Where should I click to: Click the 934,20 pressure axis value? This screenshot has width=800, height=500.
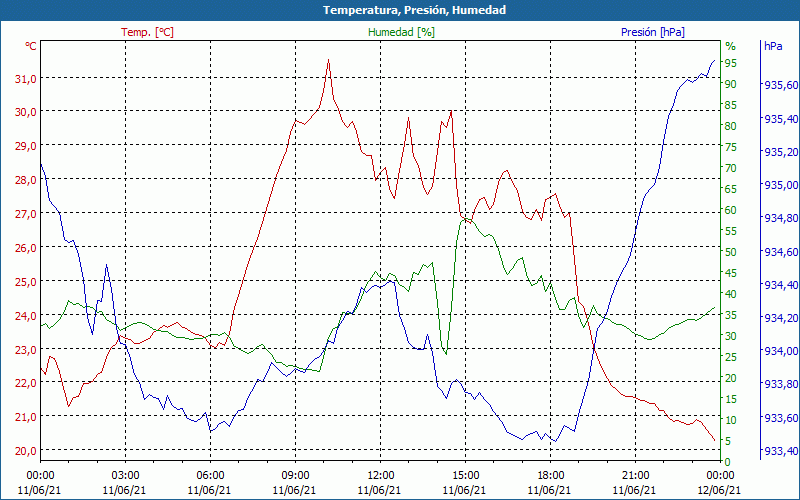781,318
